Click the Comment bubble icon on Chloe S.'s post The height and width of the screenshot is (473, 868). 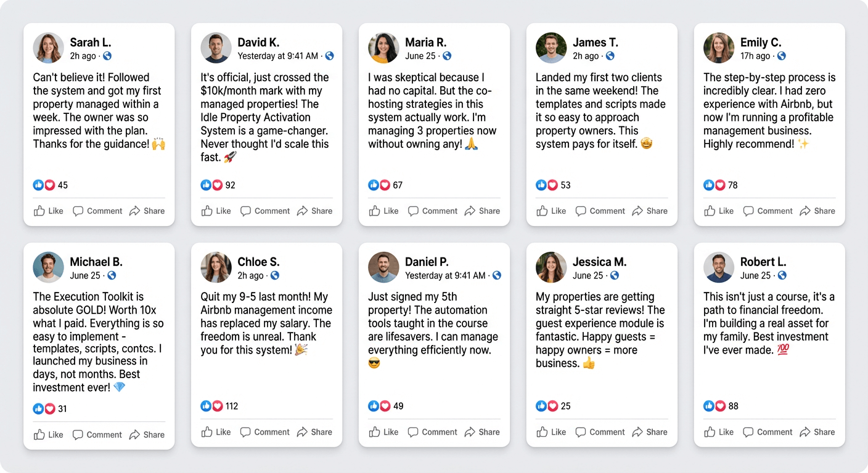tap(245, 432)
